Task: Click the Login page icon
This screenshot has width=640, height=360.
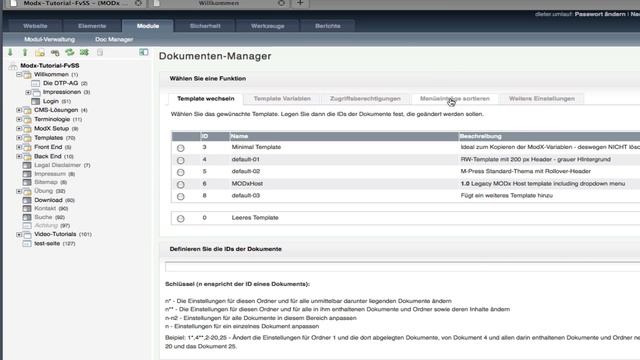Action: [36, 101]
